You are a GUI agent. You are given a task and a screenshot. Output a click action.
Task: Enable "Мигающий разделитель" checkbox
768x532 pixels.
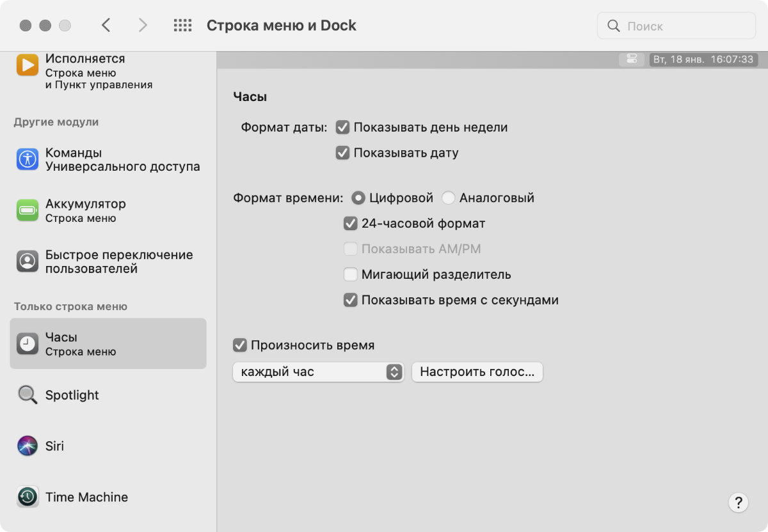[x=350, y=274]
